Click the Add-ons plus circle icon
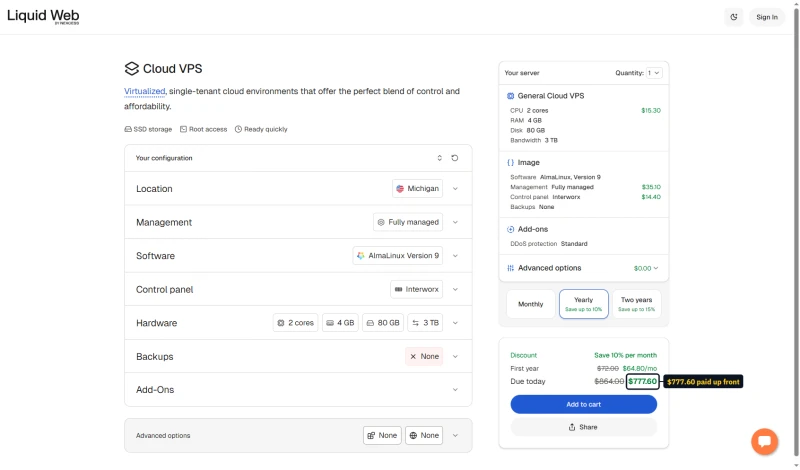This screenshot has height=470, width=800. tap(510, 230)
